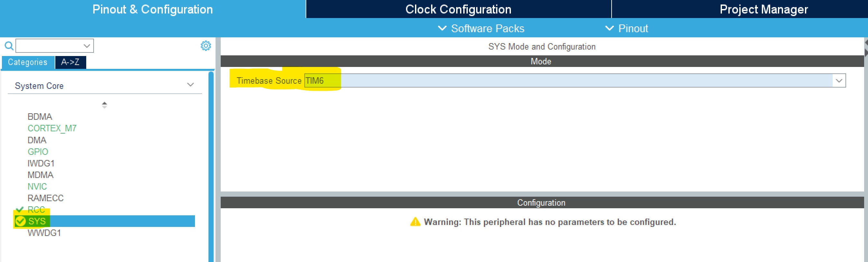Select the Categories tab
868x262 pixels.
(x=28, y=62)
